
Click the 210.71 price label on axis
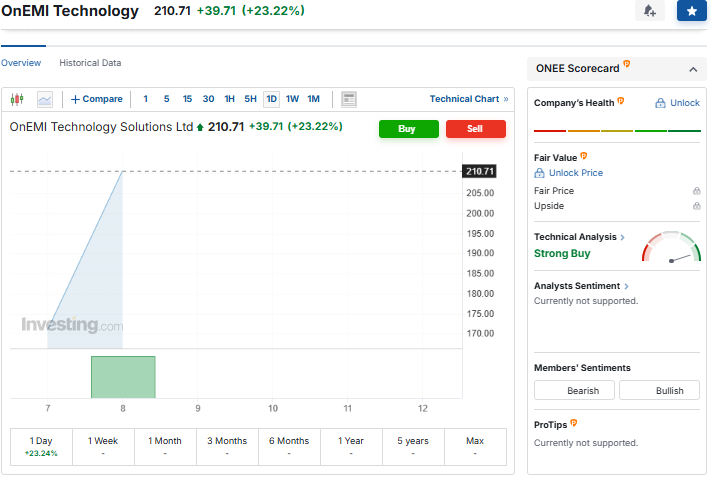[x=479, y=171]
